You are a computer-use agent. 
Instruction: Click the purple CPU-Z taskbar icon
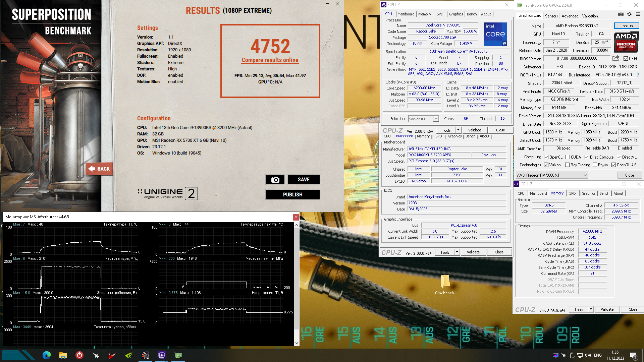click(x=162, y=355)
